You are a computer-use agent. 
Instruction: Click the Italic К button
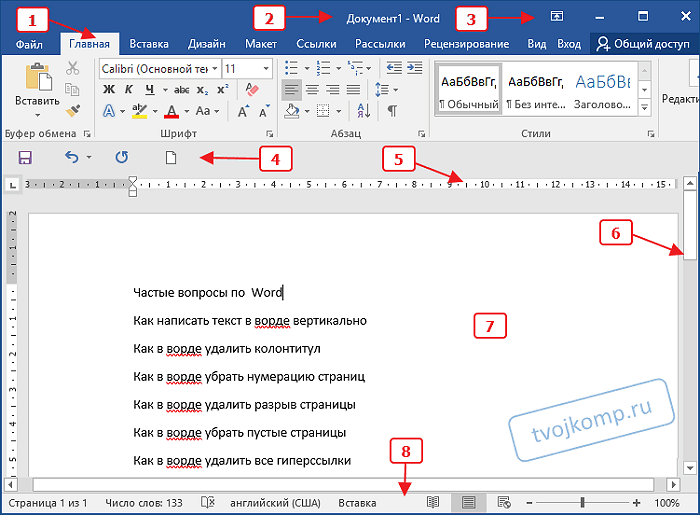tap(129, 90)
